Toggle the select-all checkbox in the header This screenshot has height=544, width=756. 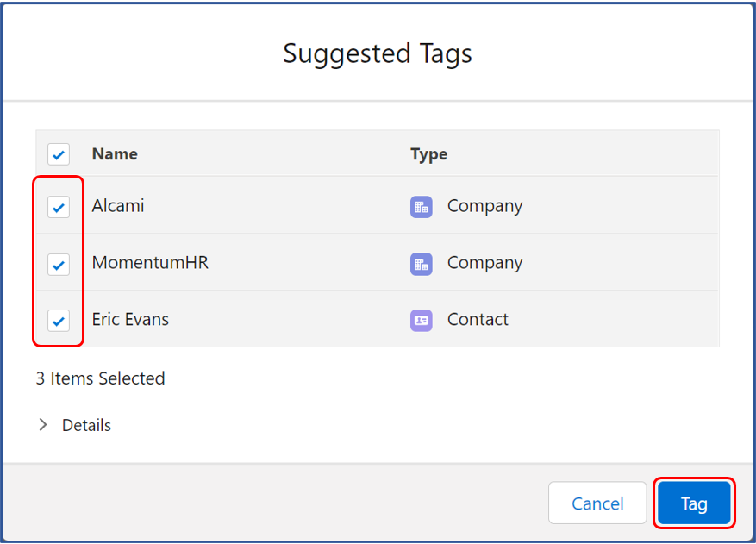pos(59,154)
